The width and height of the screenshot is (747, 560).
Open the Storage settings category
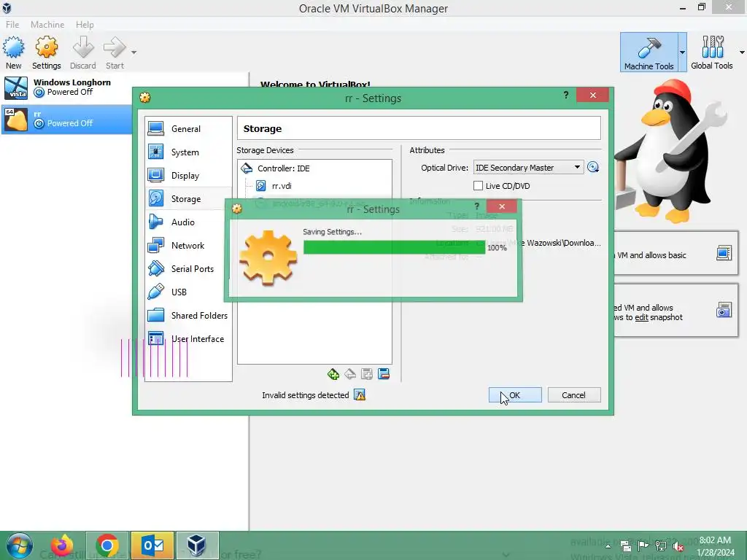[x=188, y=198]
